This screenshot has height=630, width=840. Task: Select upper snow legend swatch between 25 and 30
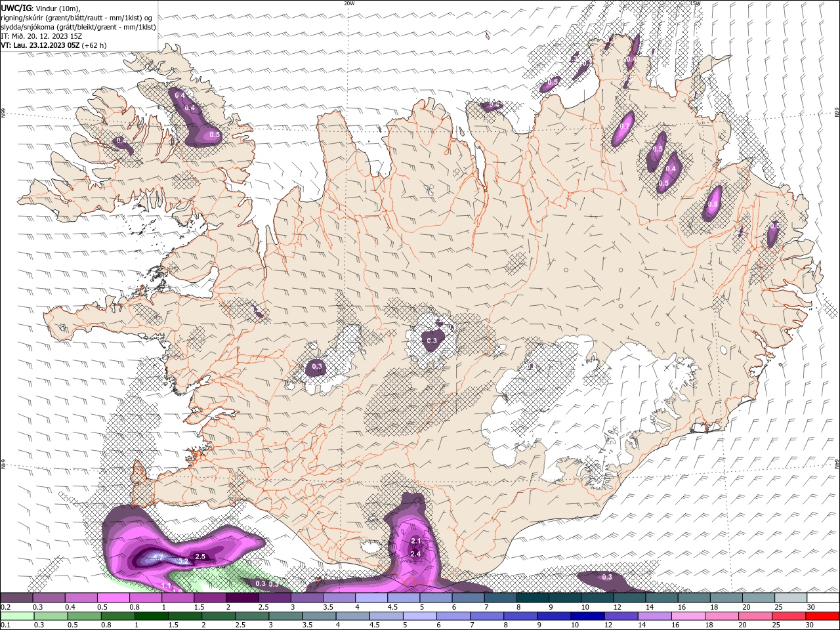click(x=791, y=597)
